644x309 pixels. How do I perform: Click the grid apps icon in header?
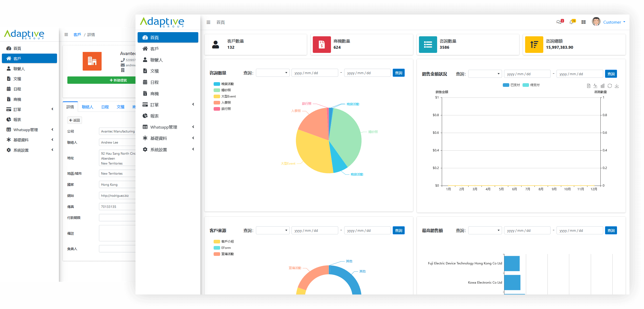pyautogui.click(x=584, y=22)
